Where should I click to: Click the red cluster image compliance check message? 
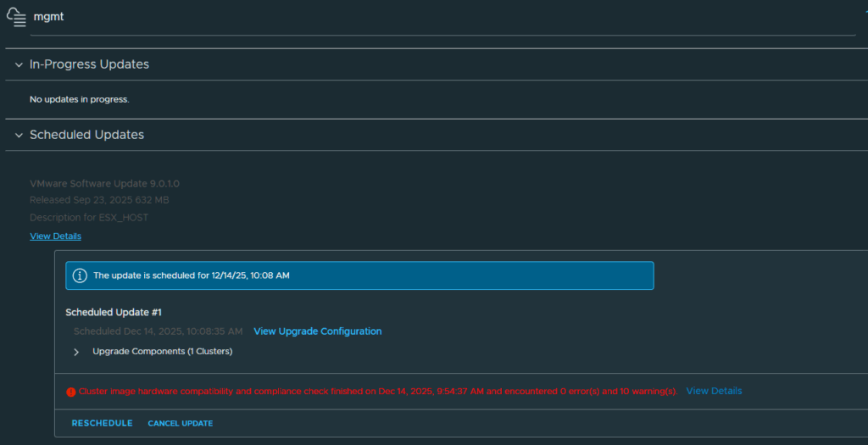(378, 392)
